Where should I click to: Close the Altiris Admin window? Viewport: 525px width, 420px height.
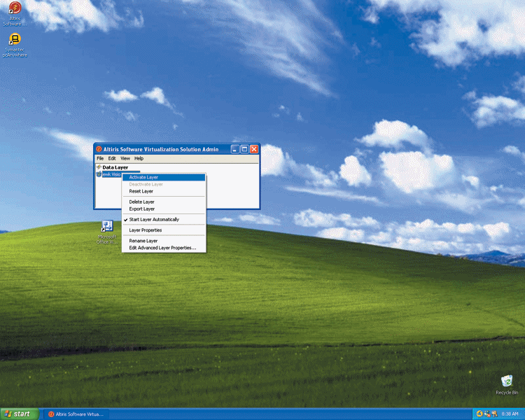click(255, 149)
